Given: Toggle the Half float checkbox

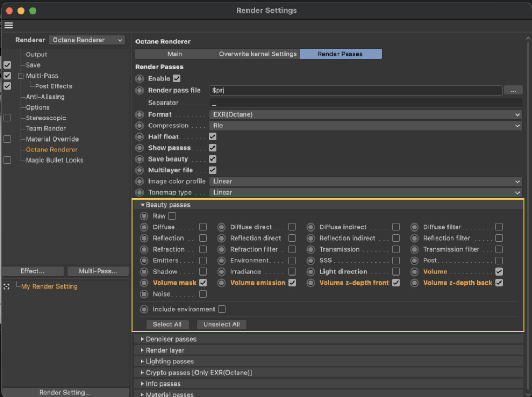Looking at the screenshot, I should [212, 137].
